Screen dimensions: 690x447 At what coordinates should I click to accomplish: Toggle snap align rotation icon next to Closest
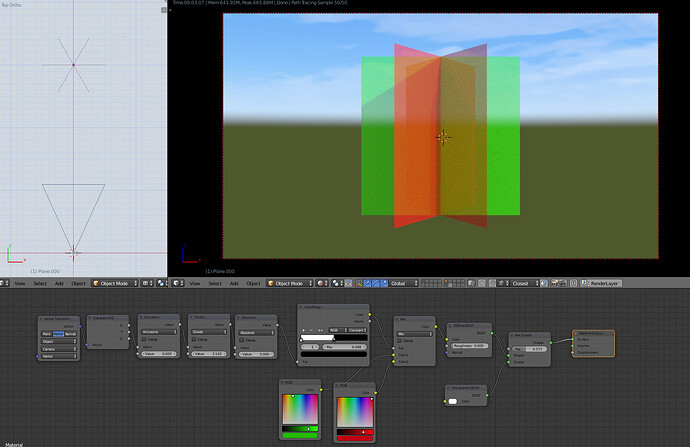(544, 283)
